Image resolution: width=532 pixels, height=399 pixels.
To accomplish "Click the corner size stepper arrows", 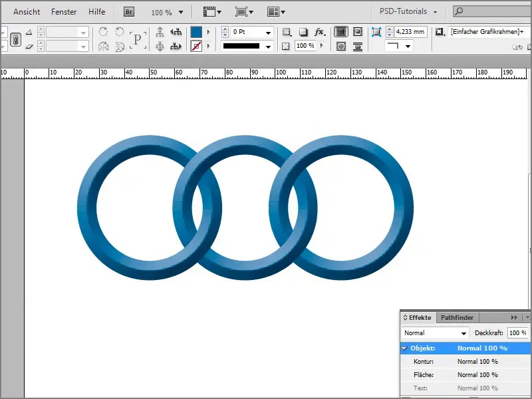I will pos(390,32).
